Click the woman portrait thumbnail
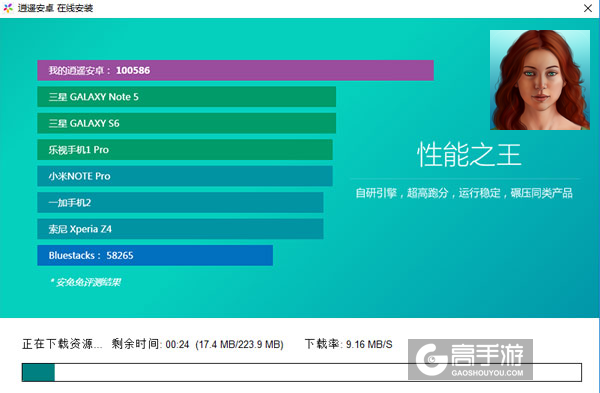The width and height of the screenshot is (600, 393). 540,80
